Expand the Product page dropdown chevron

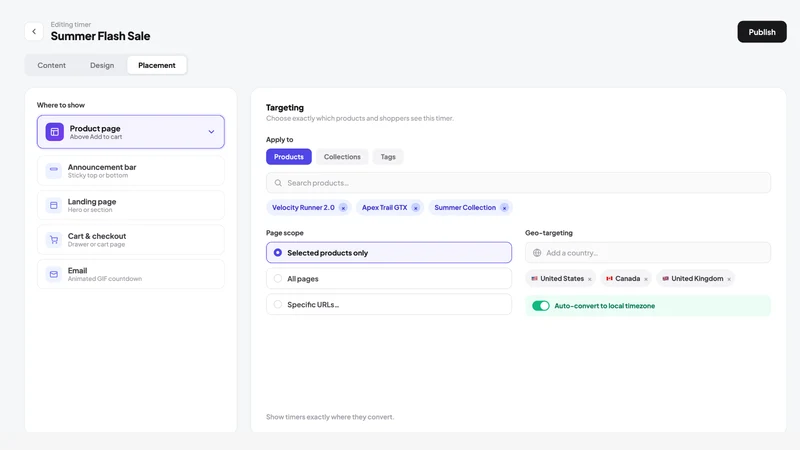tap(211, 132)
